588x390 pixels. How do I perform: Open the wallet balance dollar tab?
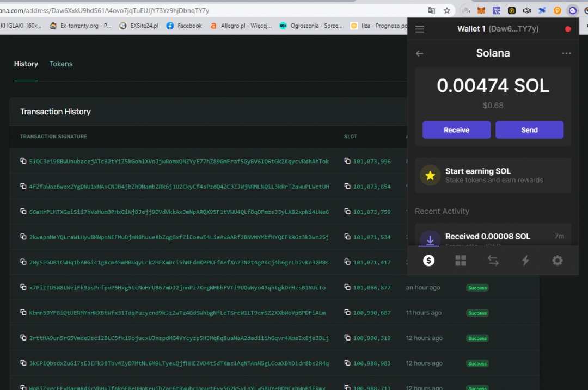429,261
